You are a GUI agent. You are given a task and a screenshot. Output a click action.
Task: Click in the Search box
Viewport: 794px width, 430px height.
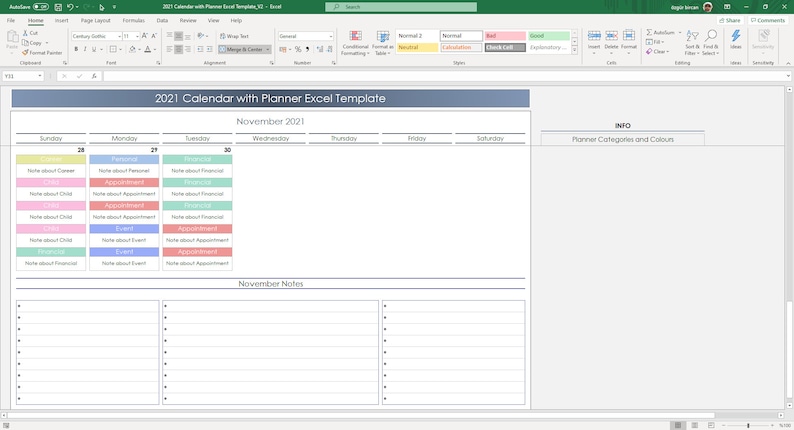tap(401, 7)
